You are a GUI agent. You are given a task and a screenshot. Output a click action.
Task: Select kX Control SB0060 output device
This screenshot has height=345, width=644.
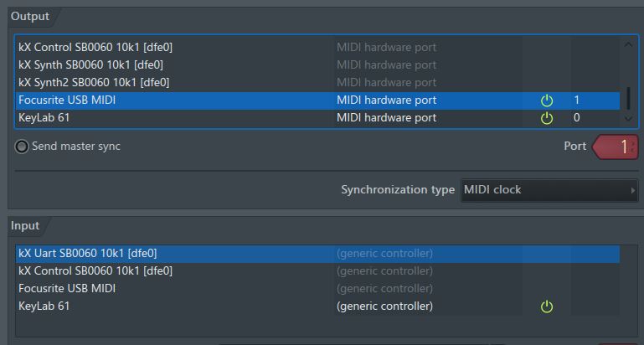tap(317, 47)
